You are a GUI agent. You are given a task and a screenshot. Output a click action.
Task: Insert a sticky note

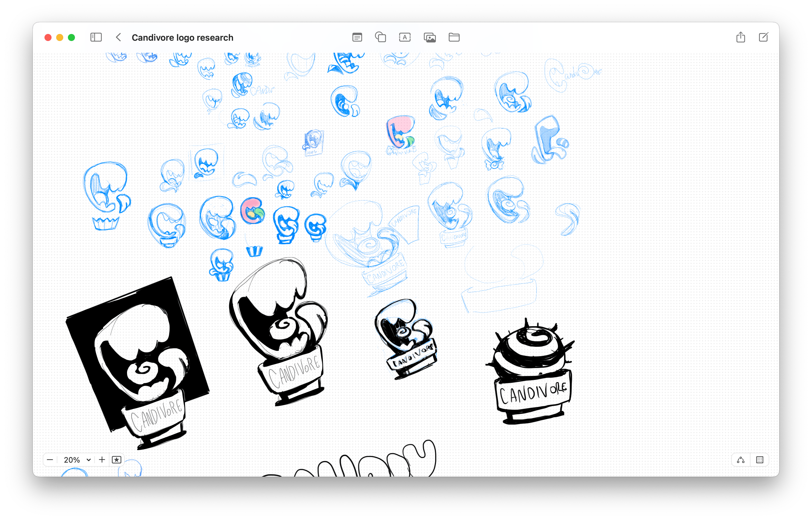click(357, 37)
